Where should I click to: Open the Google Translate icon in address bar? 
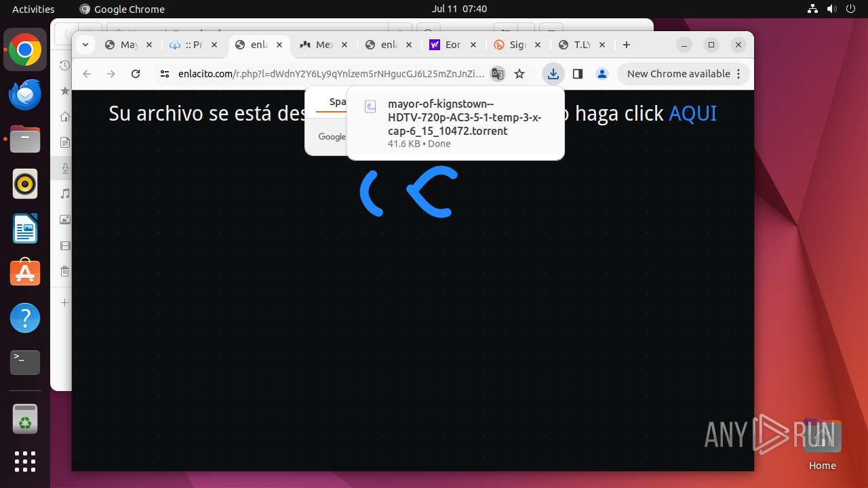tap(498, 74)
